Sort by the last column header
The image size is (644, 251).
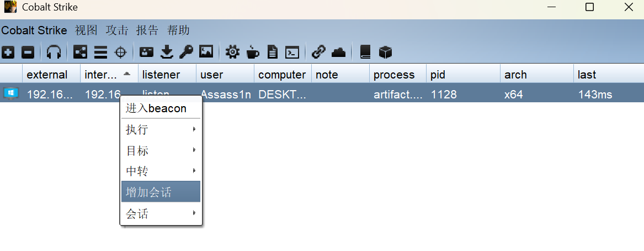coord(609,75)
